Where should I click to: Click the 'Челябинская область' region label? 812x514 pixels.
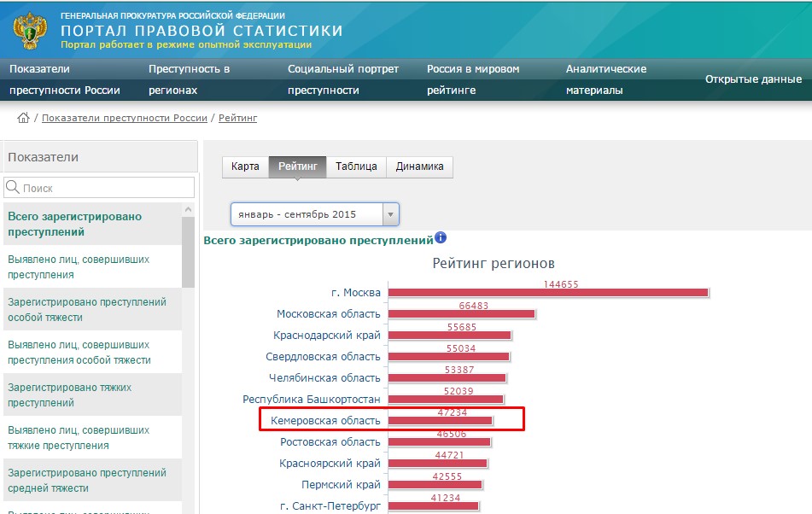click(324, 378)
